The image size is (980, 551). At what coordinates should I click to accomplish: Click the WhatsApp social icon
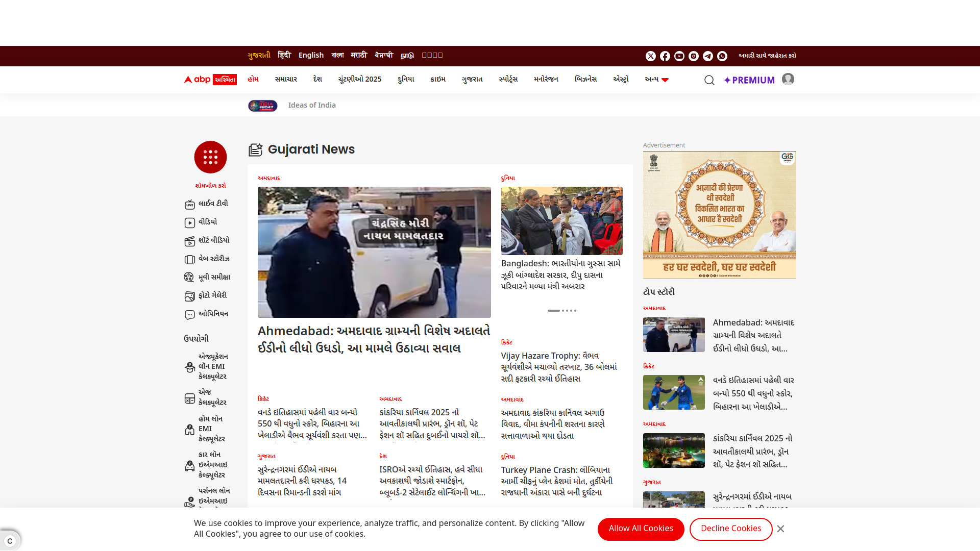point(722,56)
